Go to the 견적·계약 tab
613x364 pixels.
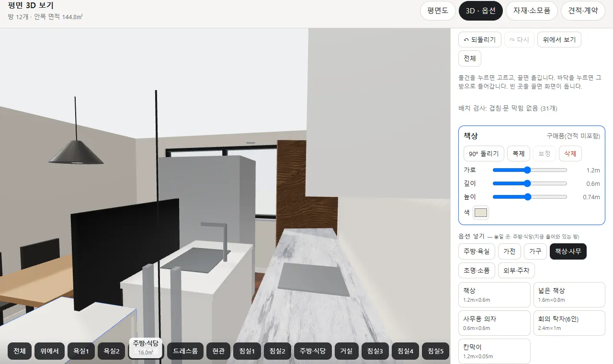[x=583, y=11]
